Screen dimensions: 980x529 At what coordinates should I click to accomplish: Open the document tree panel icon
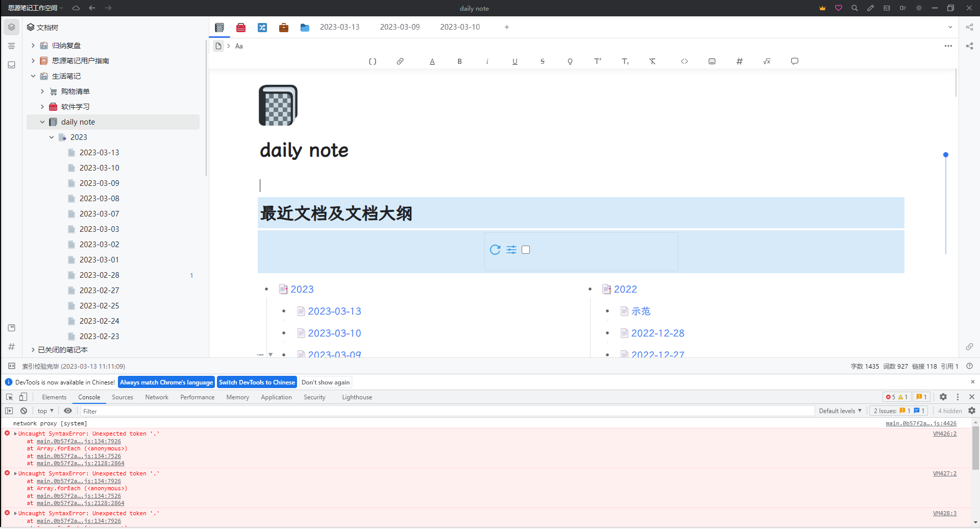tap(11, 27)
